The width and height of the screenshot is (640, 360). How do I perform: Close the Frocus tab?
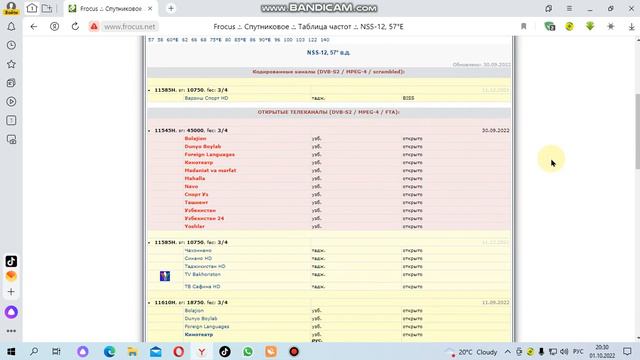[x=150, y=9]
